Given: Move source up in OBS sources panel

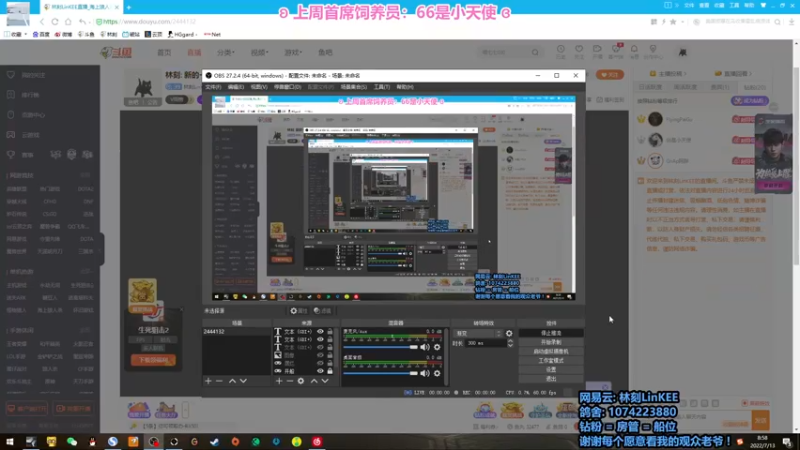Looking at the screenshot, I should coord(314,381).
